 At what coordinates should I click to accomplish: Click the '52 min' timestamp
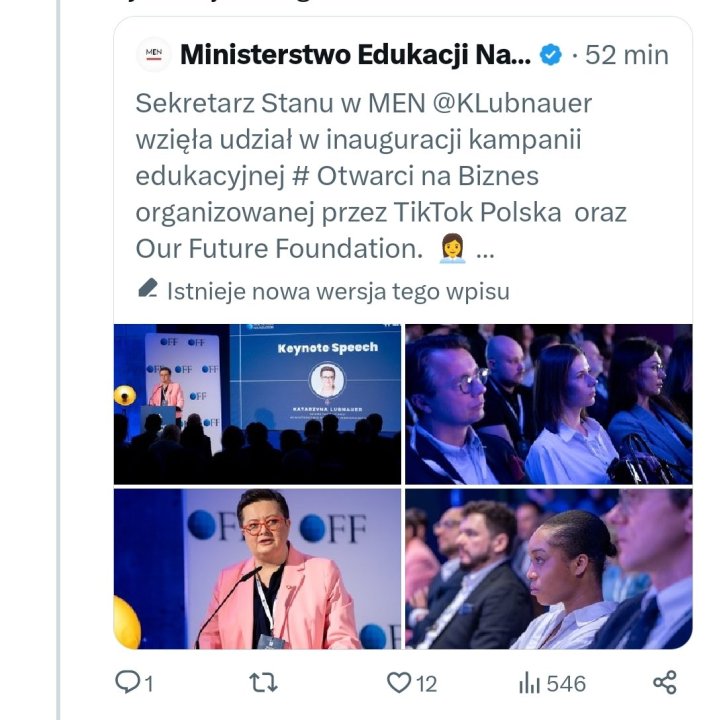(x=626, y=55)
